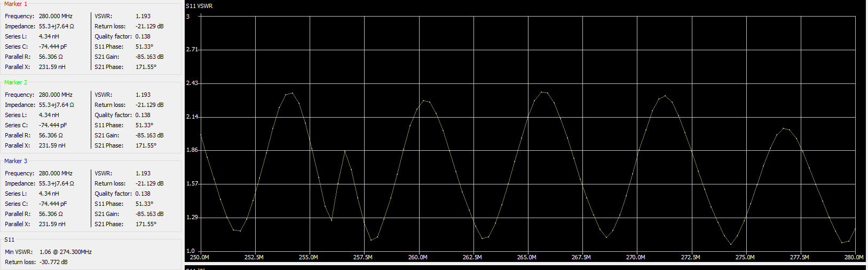Click the 2.71 y-axis label

pos(192,49)
